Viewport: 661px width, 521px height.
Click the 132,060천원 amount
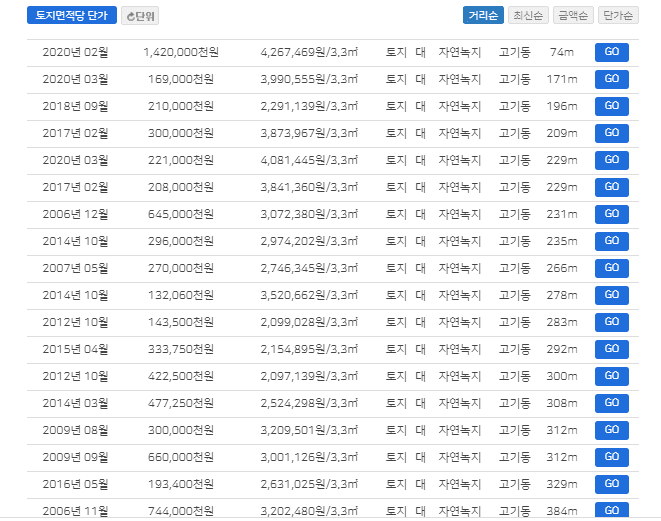click(x=181, y=295)
